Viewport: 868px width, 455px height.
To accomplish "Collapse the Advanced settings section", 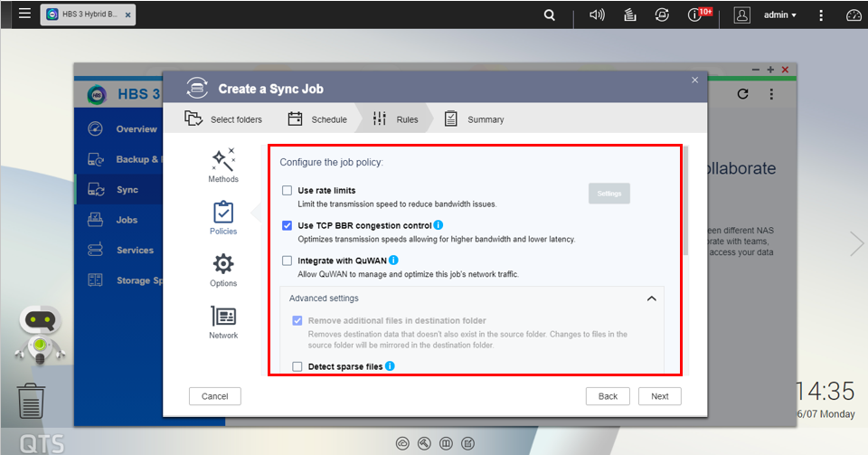I will click(650, 299).
